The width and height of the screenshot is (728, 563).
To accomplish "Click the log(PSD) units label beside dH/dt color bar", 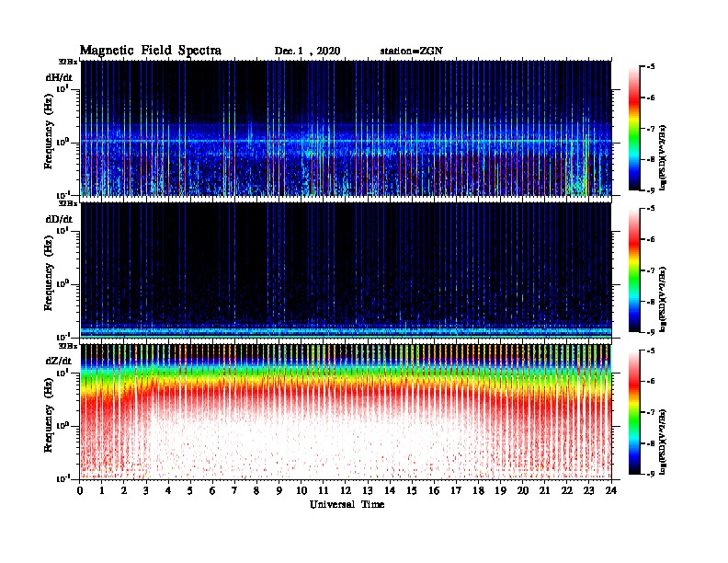I will click(663, 157).
